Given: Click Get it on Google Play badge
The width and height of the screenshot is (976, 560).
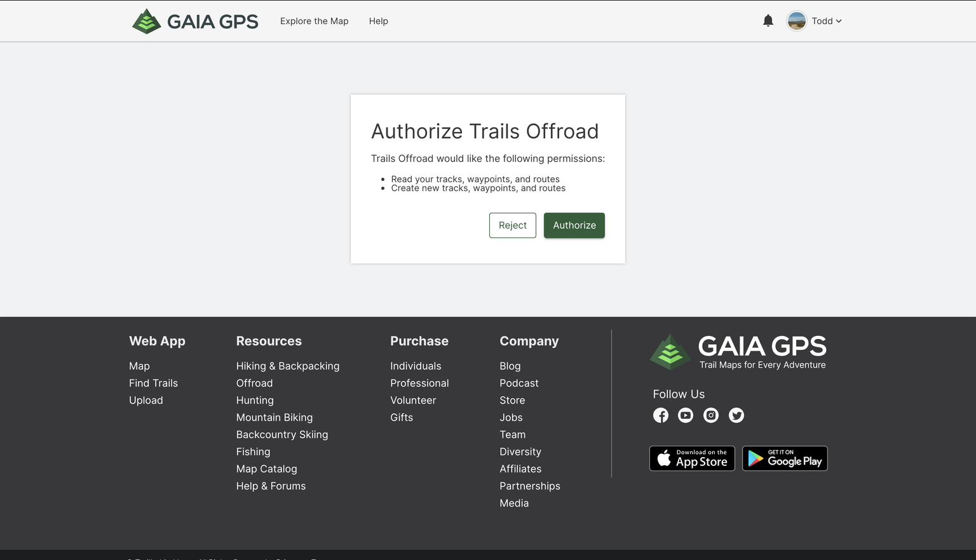Looking at the screenshot, I should pyautogui.click(x=785, y=458).
